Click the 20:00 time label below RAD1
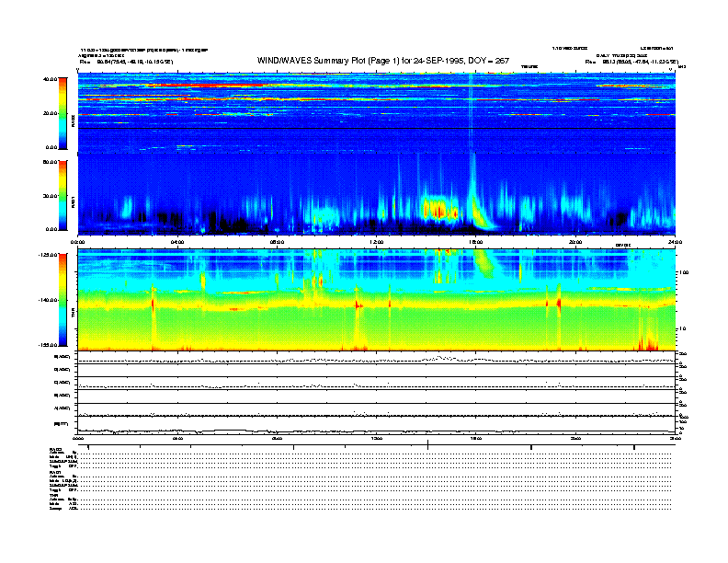The image size is (728, 563). coord(575,242)
